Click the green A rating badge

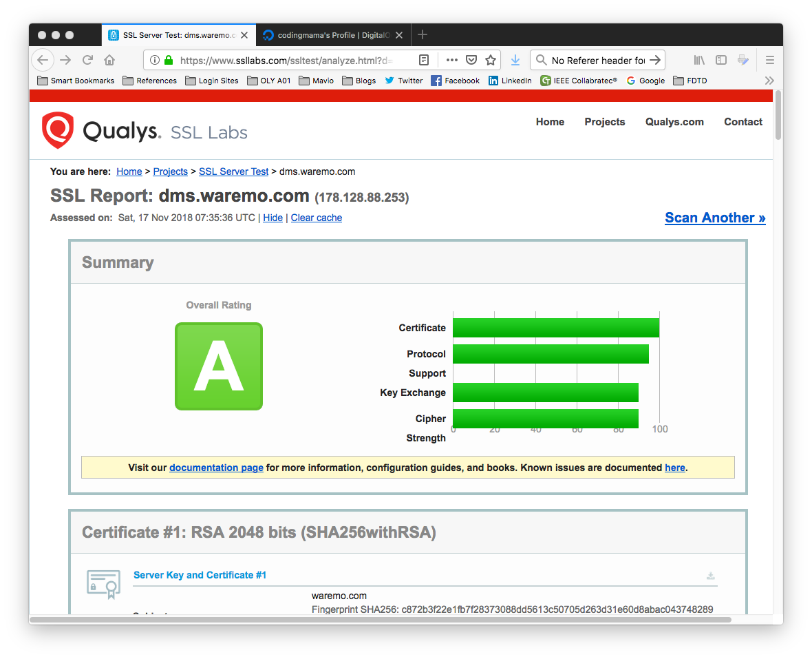219,366
